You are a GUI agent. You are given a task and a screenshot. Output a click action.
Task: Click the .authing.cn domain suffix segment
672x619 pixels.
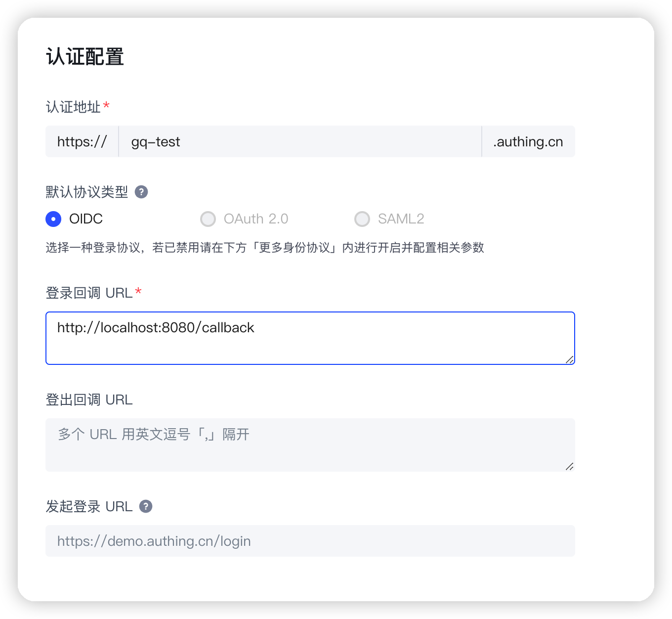[x=528, y=141]
